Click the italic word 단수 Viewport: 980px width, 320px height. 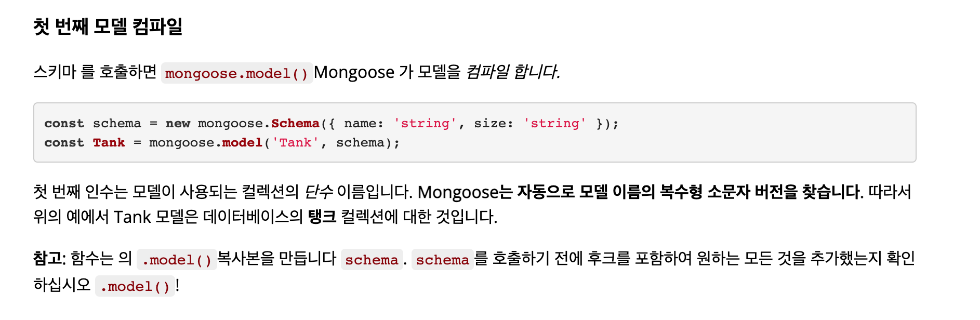pyautogui.click(x=318, y=192)
